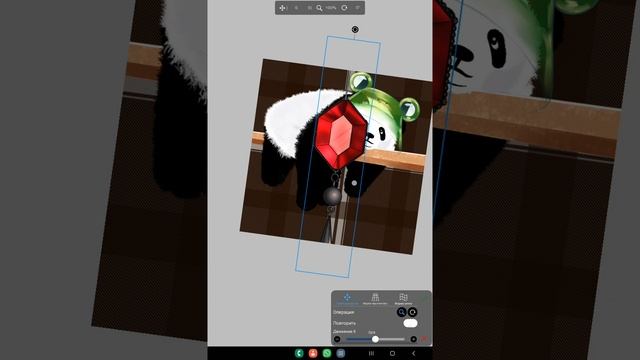640x360 pixels.
Task: Toggle the Повторить repeat switch
Action: pos(410,323)
